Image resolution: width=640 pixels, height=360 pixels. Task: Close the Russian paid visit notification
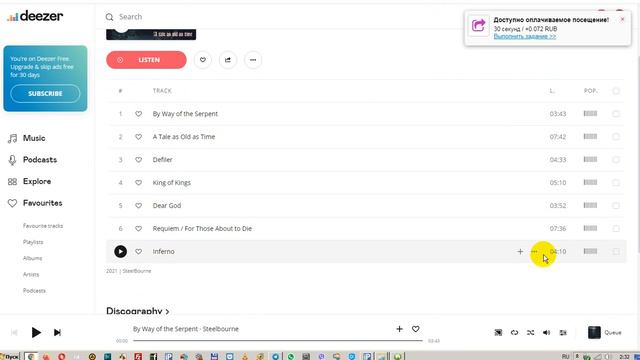click(622, 19)
